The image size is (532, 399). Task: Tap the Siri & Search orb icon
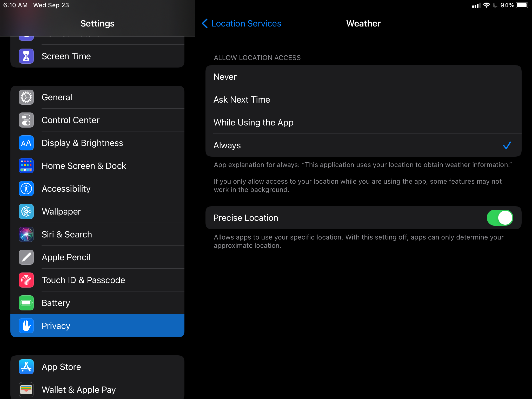pos(26,234)
